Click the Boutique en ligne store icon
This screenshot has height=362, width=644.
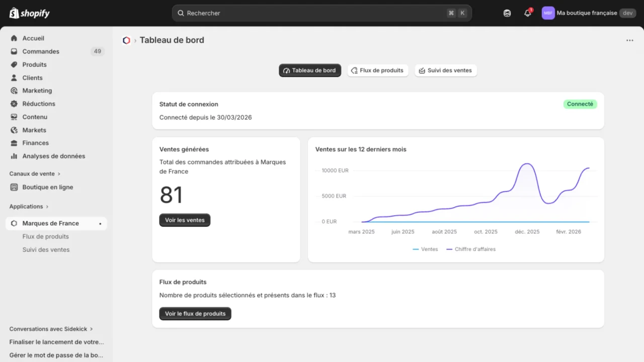pos(14,187)
